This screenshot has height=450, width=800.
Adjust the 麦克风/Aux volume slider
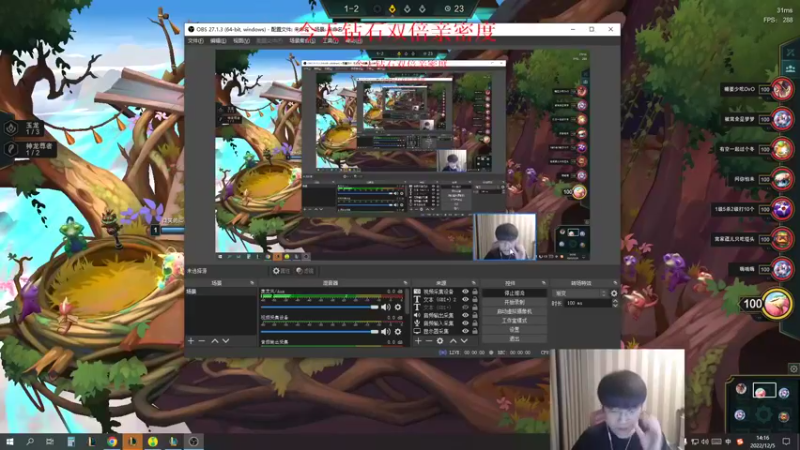[319, 307]
